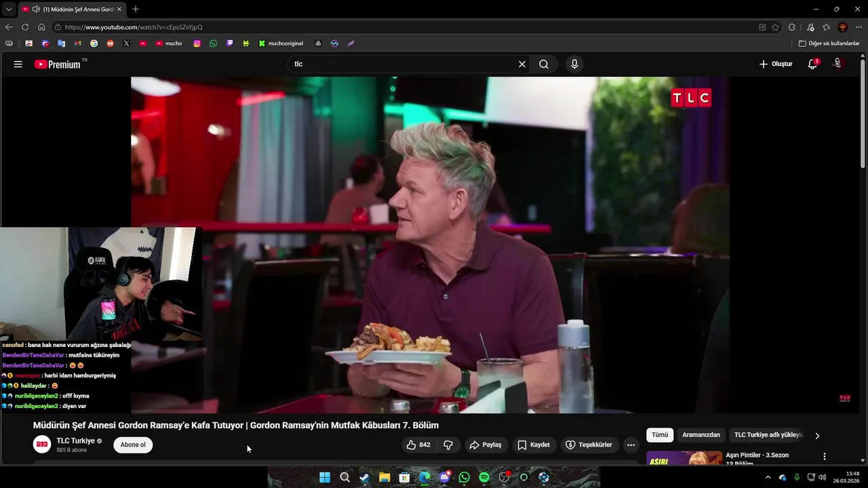Open browser profile avatar
The image size is (868, 488).
[843, 27]
